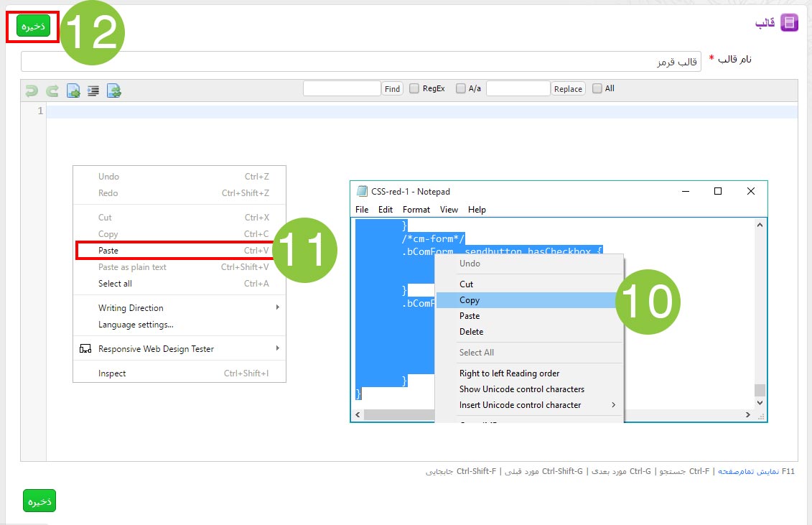
Task: Choose Paste in browser context menu
Action: click(179, 251)
